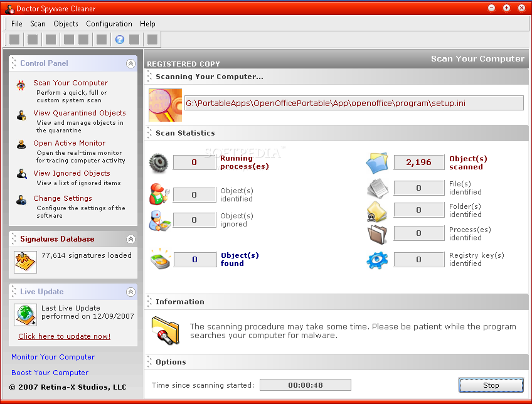Image resolution: width=532 pixels, height=404 pixels.
Task: Click the skull folder icon for Folders identified
Action: (377, 211)
